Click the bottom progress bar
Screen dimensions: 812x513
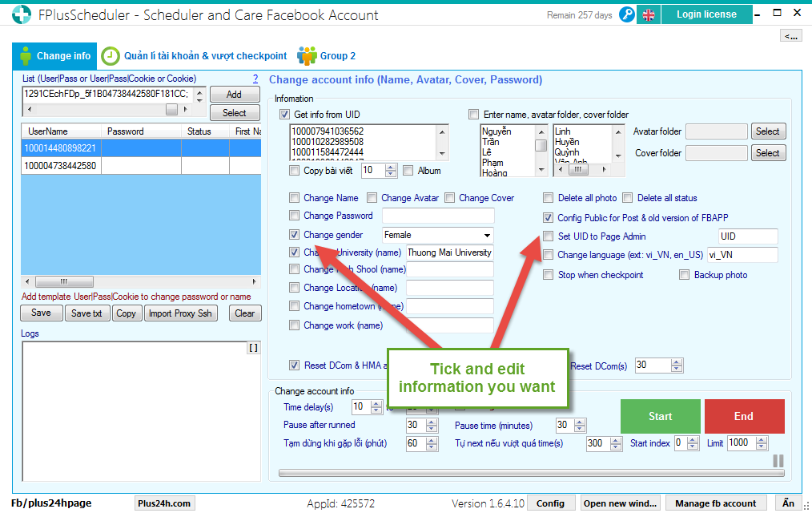(x=531, y=473)
